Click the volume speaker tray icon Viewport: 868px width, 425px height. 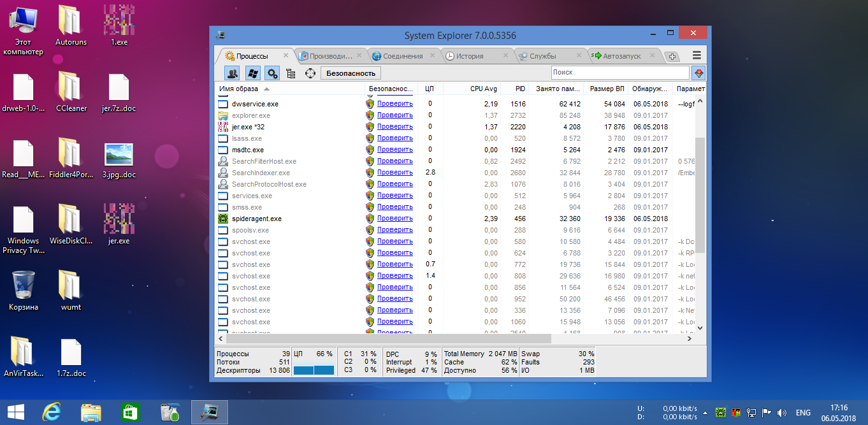pos(782,412)
